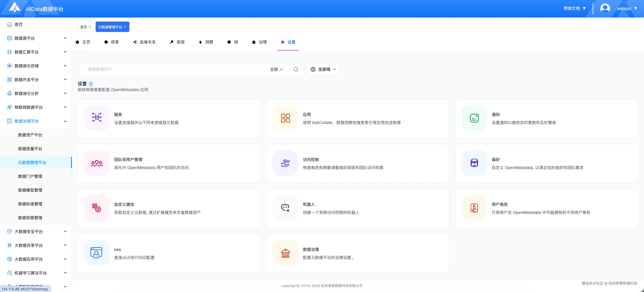Image resolution: width=644 pixels, height=292 pixels.
Task: Click the lightbulb hint icon beside 设置
Action: click(x=91, y=84)
